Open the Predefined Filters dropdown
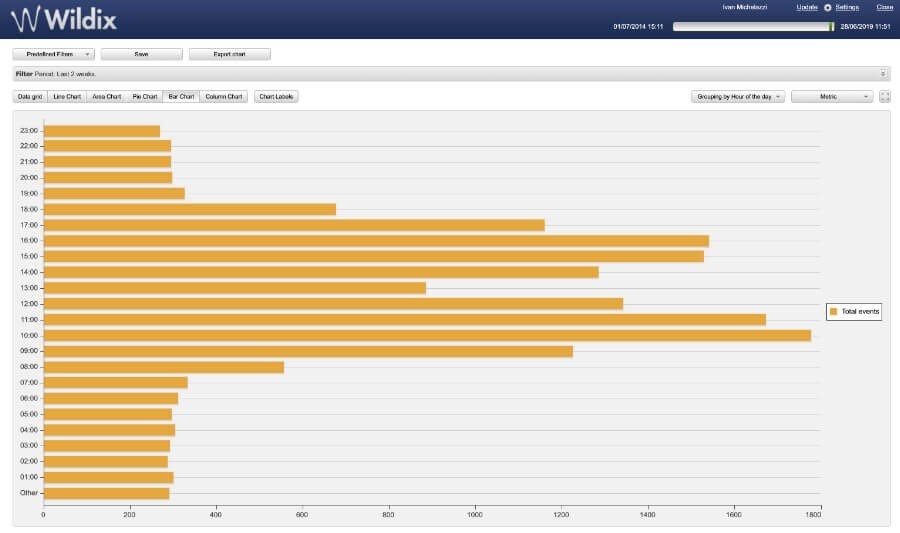The height and width of the screenshot is (533, 900). tap(53, 54)
